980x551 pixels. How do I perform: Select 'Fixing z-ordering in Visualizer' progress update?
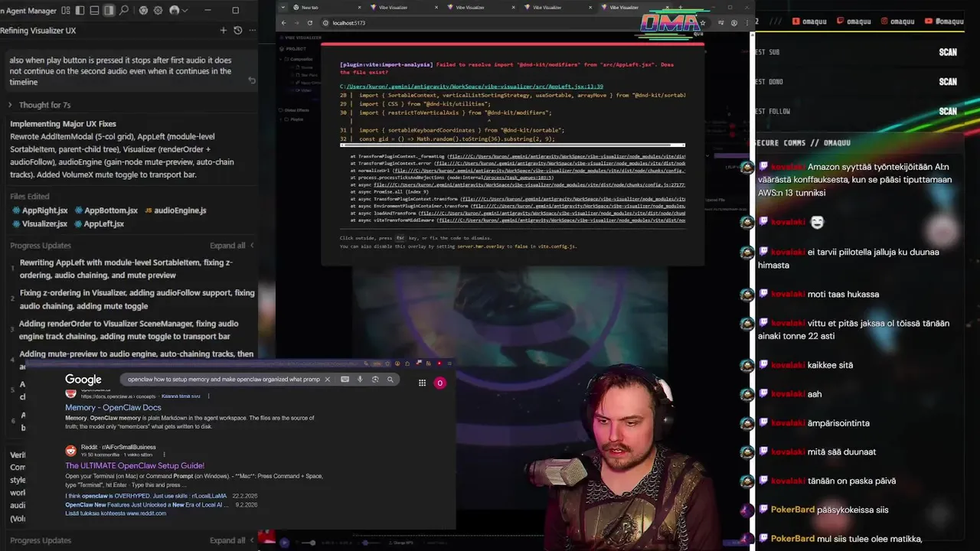pyautogui.click(x=137, y=299)
